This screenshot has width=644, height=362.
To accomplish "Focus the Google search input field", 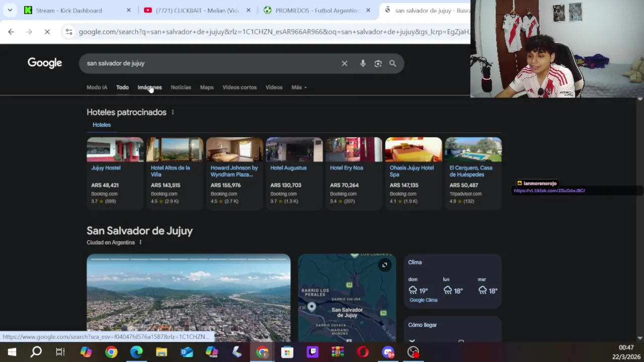I will 210,63.
